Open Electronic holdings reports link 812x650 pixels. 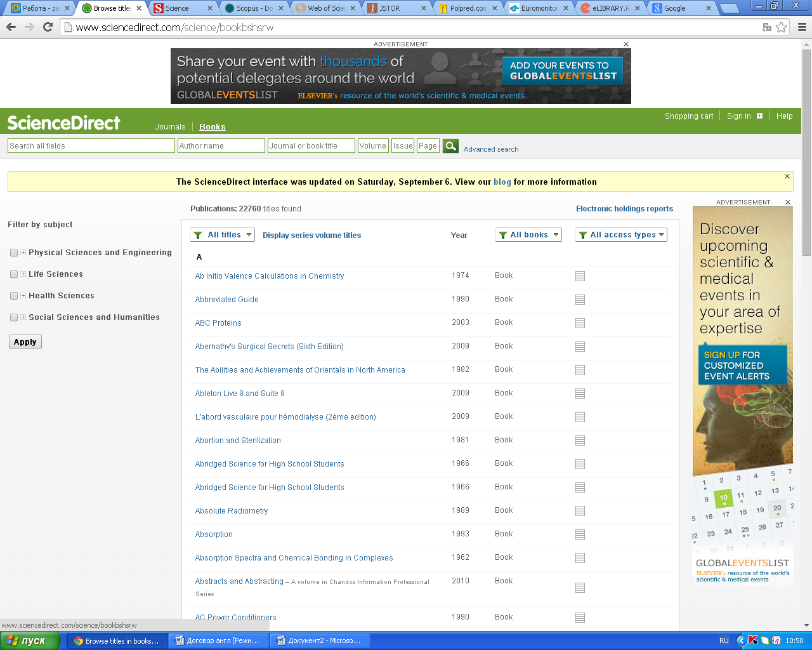click(624, 208)
